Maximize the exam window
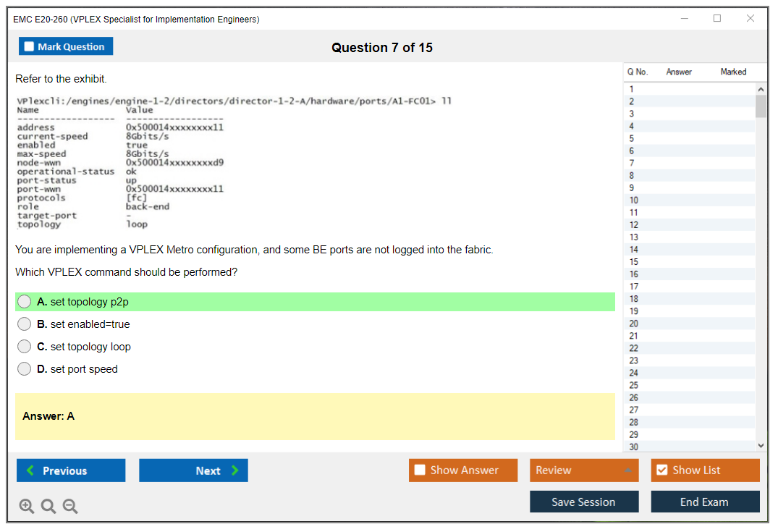The width and height of the screenshot is (778, 532). tap(717, 19)
